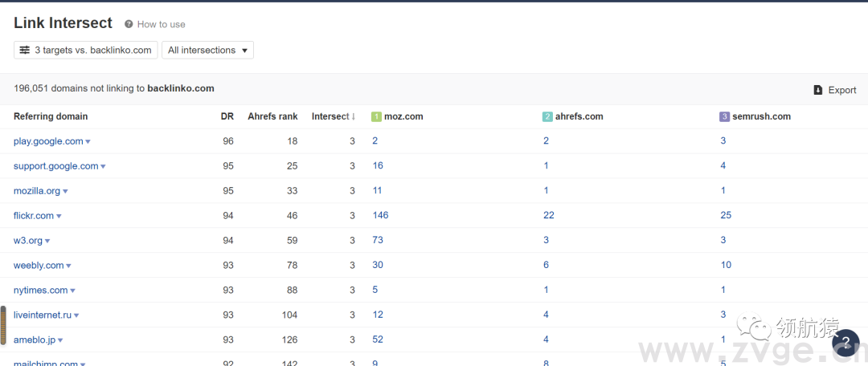Click the green number 1 badge for moz.com
The width and height of the screenshot is (868, 366).
point(376,116)
